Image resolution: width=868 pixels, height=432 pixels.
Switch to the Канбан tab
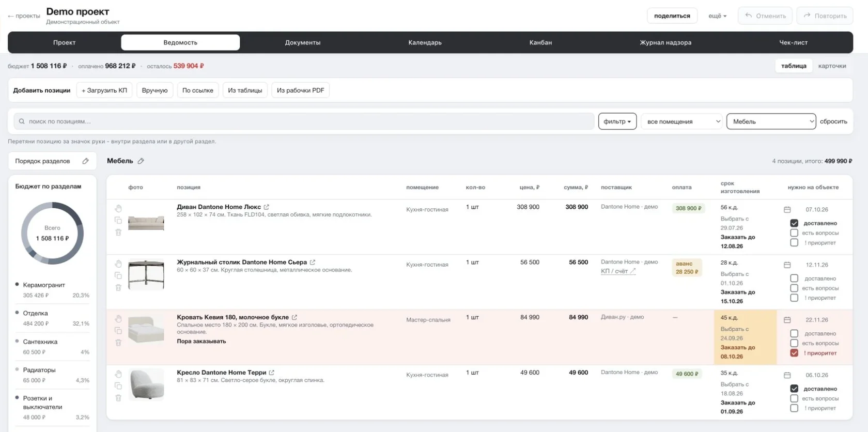tap(540, 42)
